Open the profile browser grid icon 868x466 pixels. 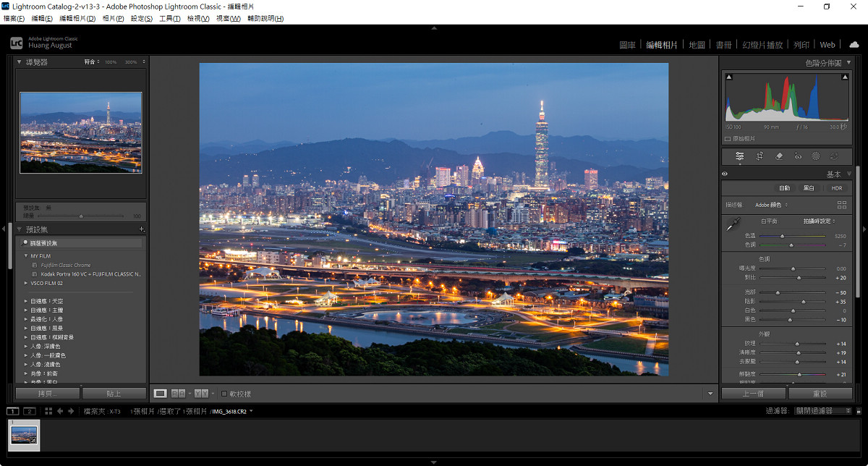pyautogui.click(x=841, y=205)
